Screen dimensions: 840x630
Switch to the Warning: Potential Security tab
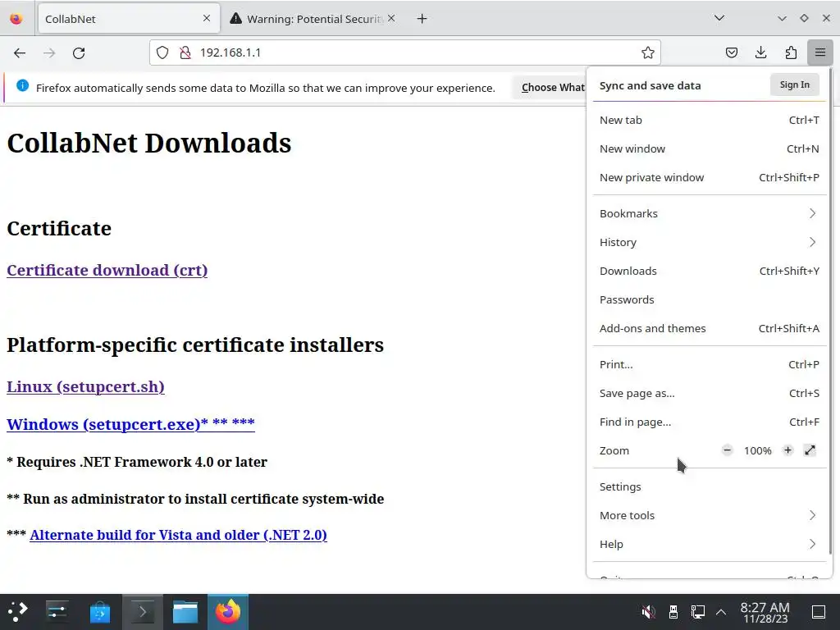pyautogui.click(x=313, y=19)
